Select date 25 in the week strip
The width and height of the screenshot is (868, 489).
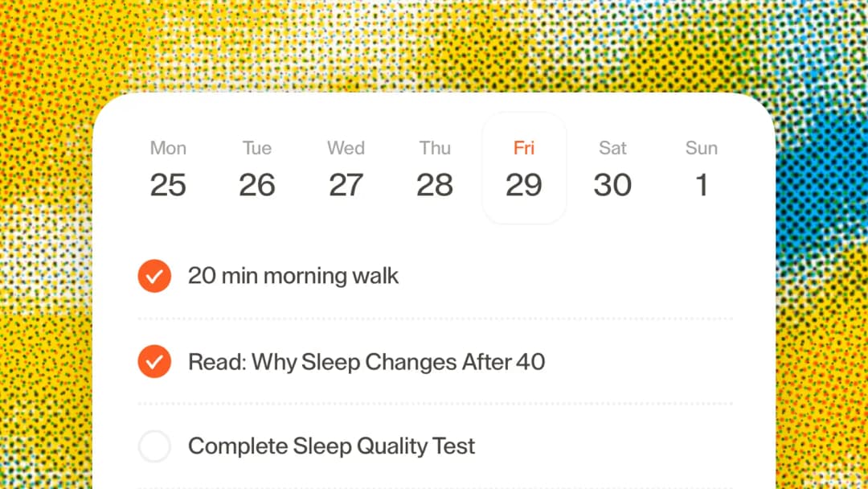[168, 185]
